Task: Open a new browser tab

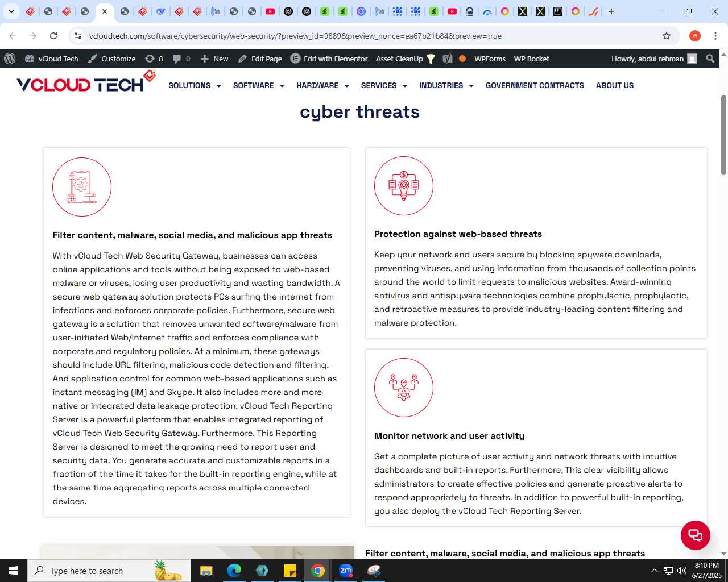Action: click(x=611, y=11)
